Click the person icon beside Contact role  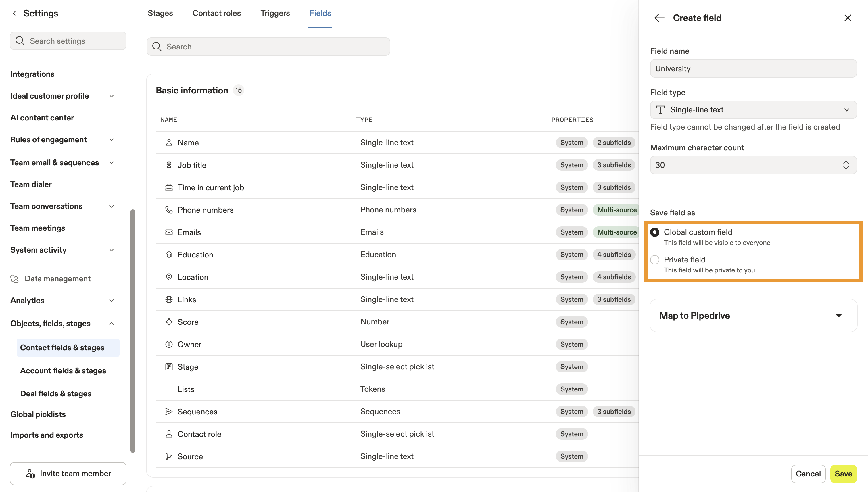click(169, 434)
